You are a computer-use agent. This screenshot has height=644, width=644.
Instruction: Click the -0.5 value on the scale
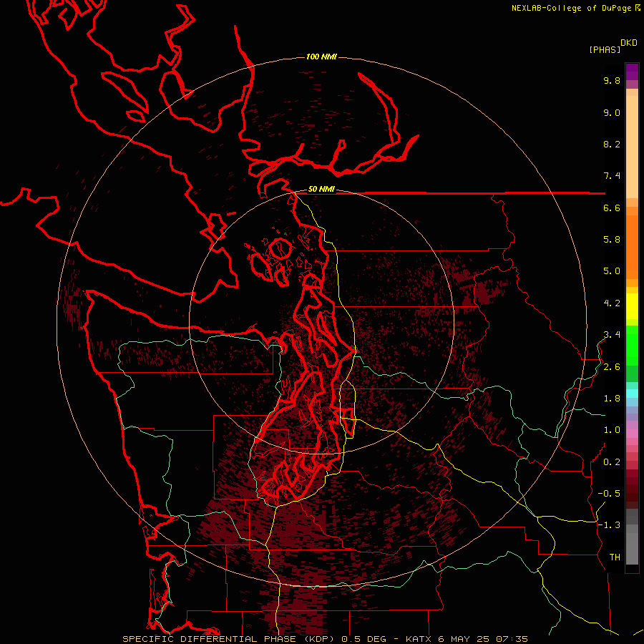pyautogui.click(x=609, y=493)
